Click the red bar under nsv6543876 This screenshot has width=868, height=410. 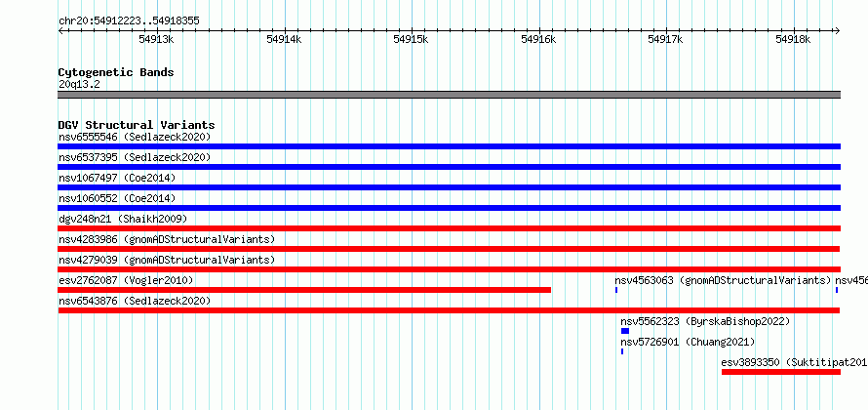449,310
